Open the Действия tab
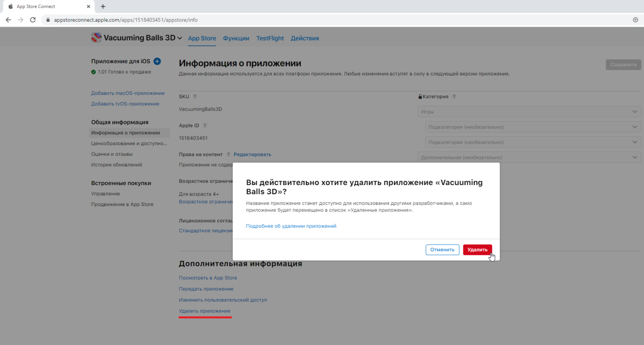The width and height of the screenshot is (644, 345). (305, 38)
